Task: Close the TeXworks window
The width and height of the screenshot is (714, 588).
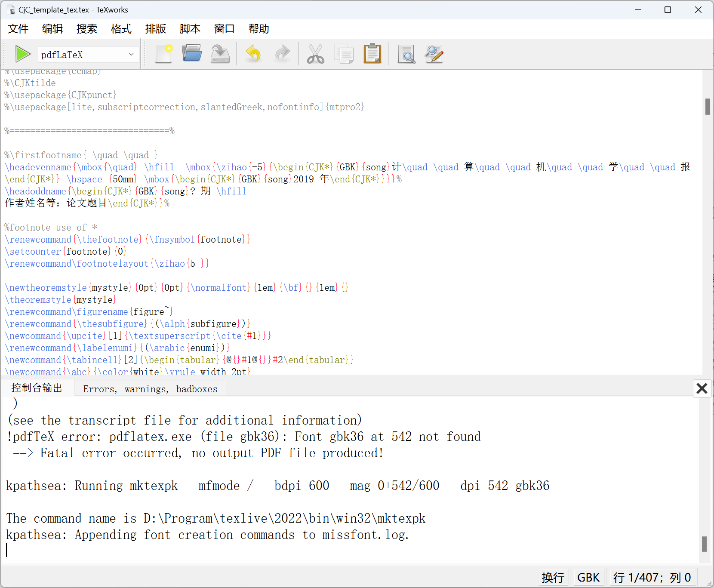Action: (x=698, y=10)
